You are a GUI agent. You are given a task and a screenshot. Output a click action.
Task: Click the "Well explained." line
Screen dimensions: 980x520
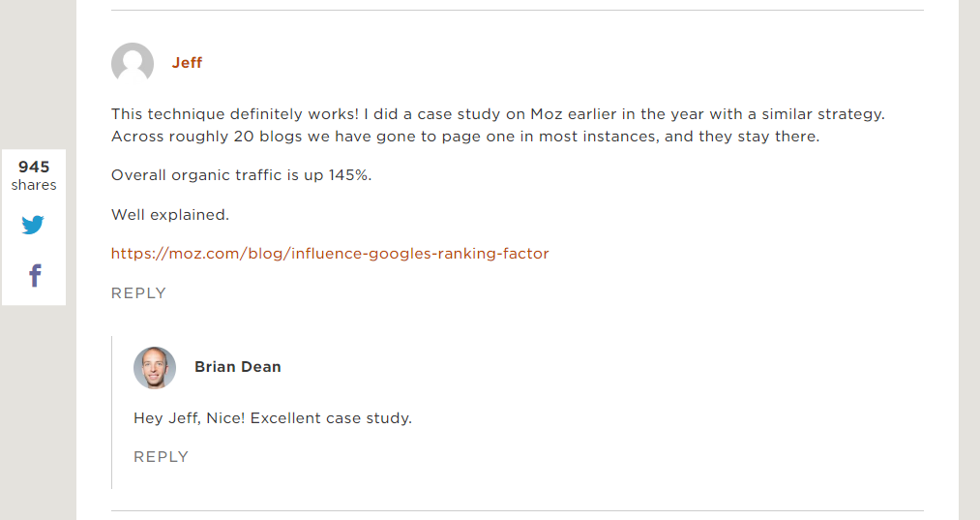[x=170, y=215]
